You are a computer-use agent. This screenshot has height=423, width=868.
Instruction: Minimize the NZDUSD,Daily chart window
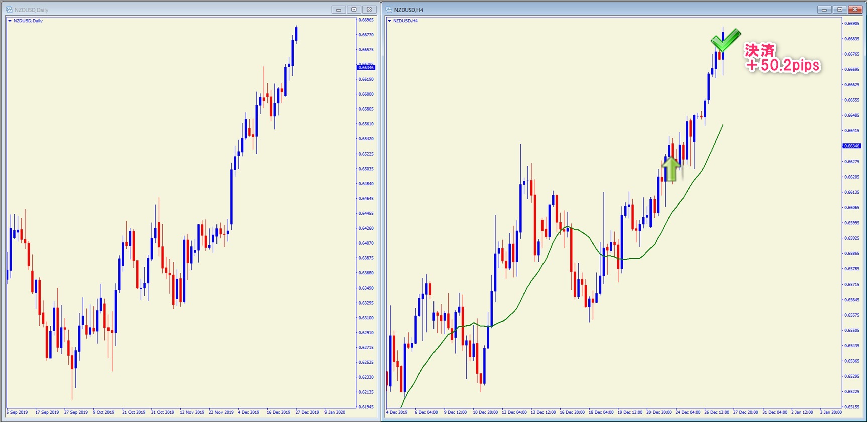[x=339, y=10]
